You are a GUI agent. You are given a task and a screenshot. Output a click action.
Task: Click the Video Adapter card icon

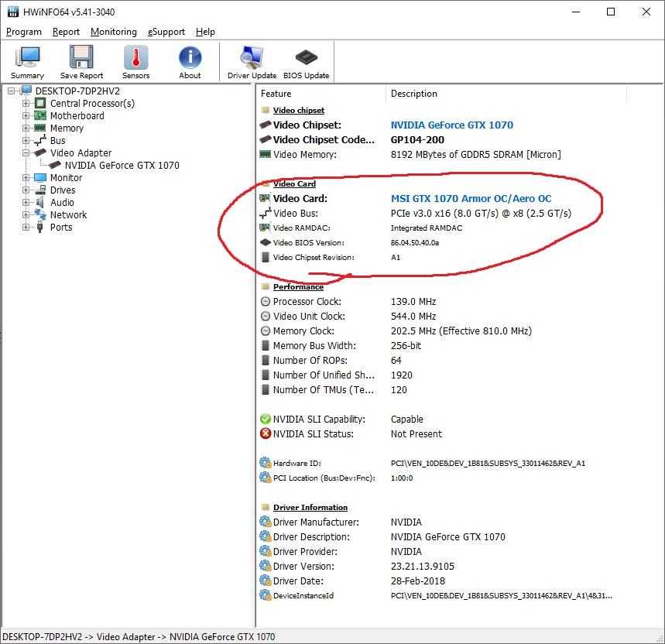click(x=39, y=152)
